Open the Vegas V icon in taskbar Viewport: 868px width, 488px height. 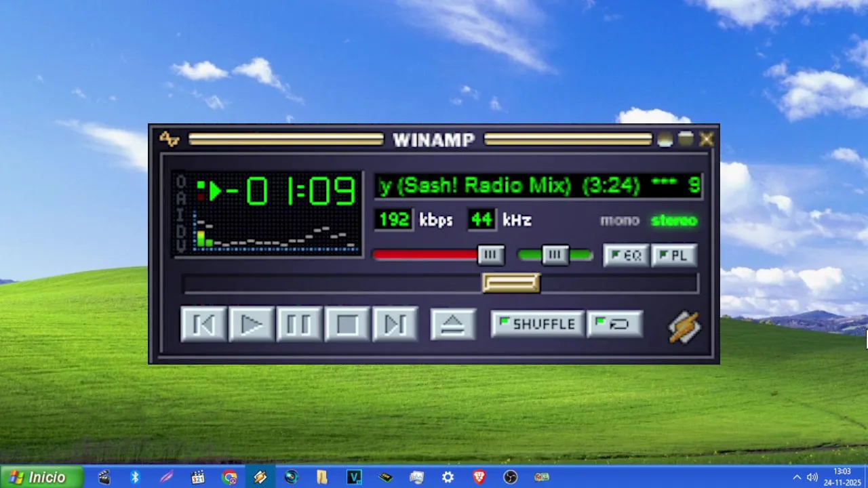[x=354, y=477]
